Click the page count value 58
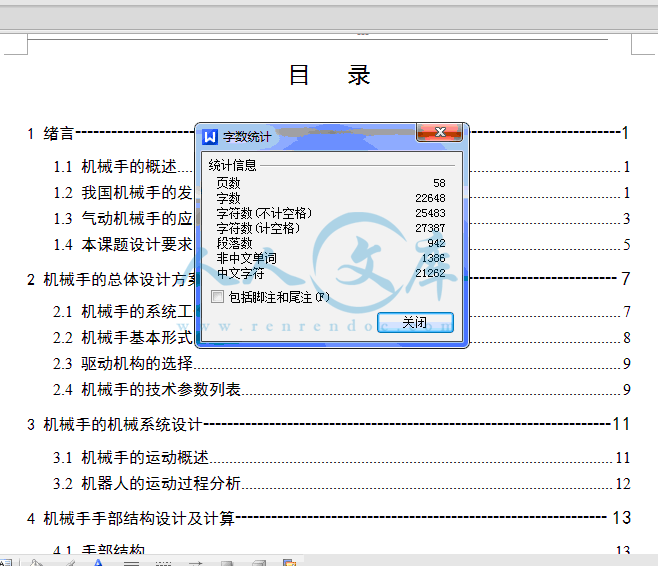 pyautogui.click(x=439, y=183)
